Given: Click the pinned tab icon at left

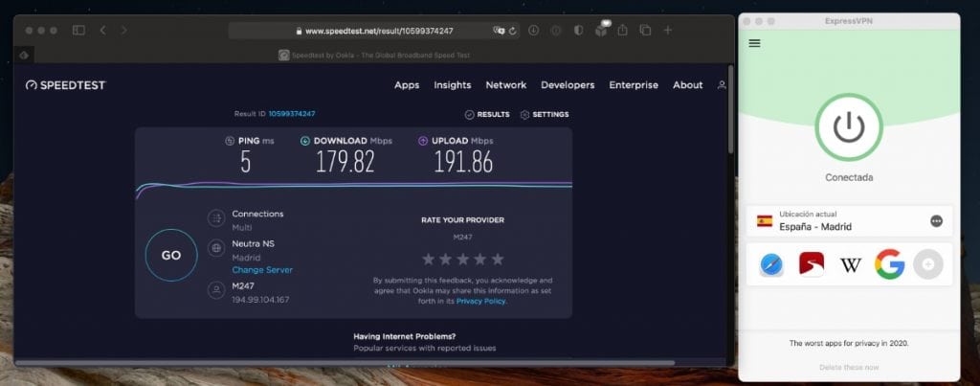Looking at the screenshot, I should pyautogui.click(x=24, y=55).
